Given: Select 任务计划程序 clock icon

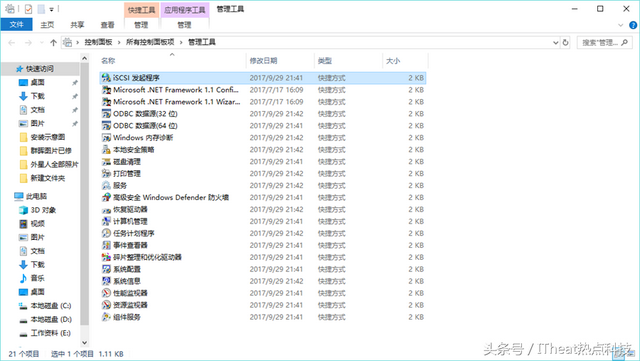Looking at the screenshot, I should pos(106,233).
